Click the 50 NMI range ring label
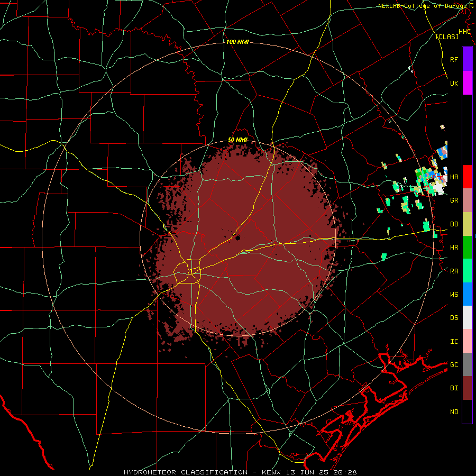The width and height of the screenshot is (476, 476). point(237,140)
